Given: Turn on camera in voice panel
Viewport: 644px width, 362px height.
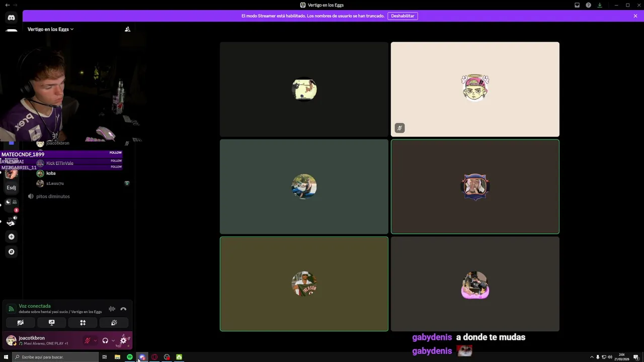Looking at the screenshot, I should click(x=21, y=323).
